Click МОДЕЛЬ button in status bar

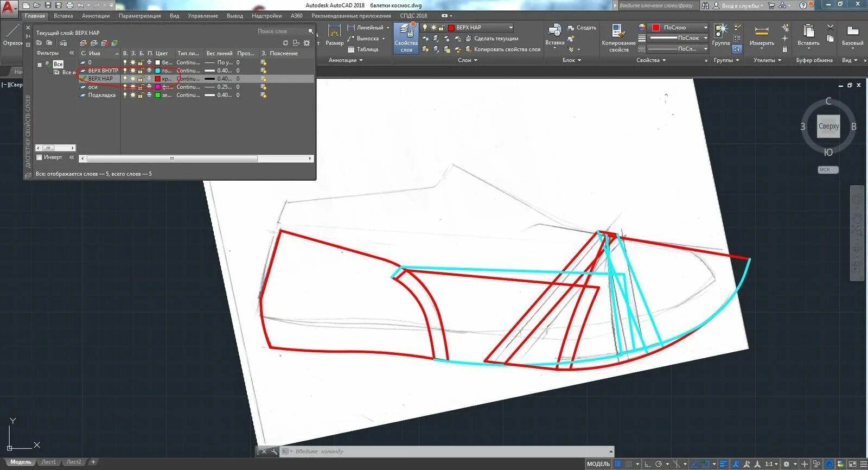pos(598,464)
